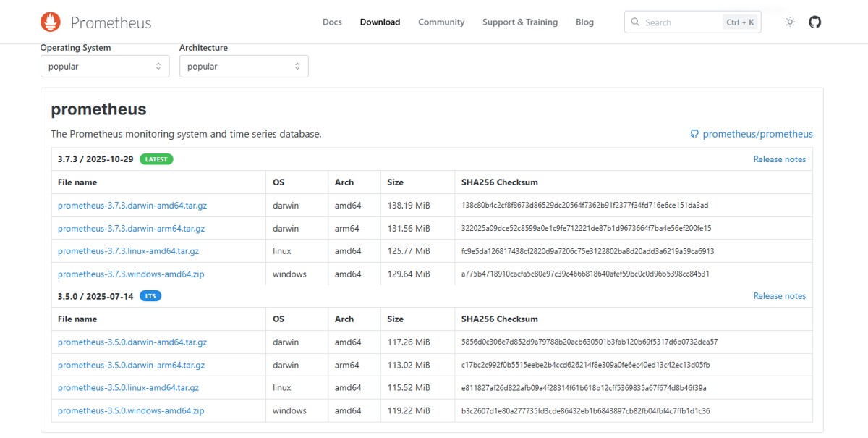The height and width of the screenshot is (438, 868).
Task: Open the Docs menu item
Action: pyautogui.click(x=332, y=22)
